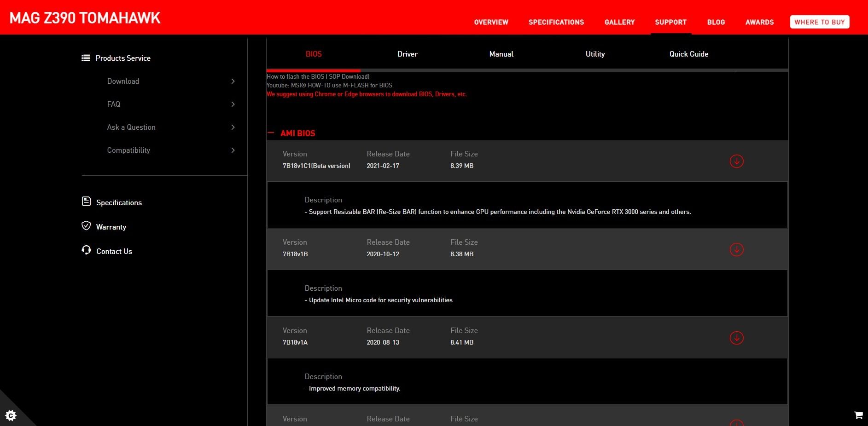The width and height of the screenshot is (868, 426).
Task: Open the GALLERY navigation item
Action: click(x=619, y=22)
